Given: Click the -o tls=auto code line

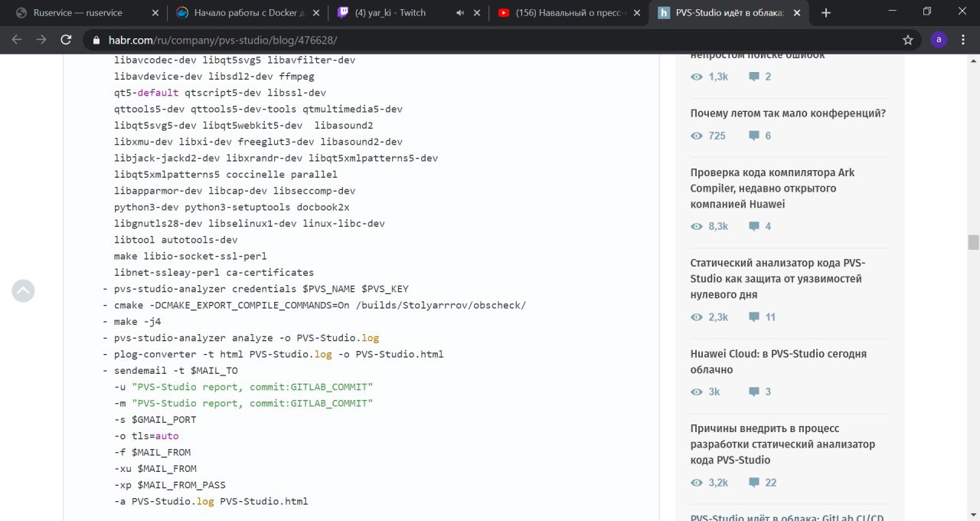Looking at the screenshot, I should click(x=146, y=436).
